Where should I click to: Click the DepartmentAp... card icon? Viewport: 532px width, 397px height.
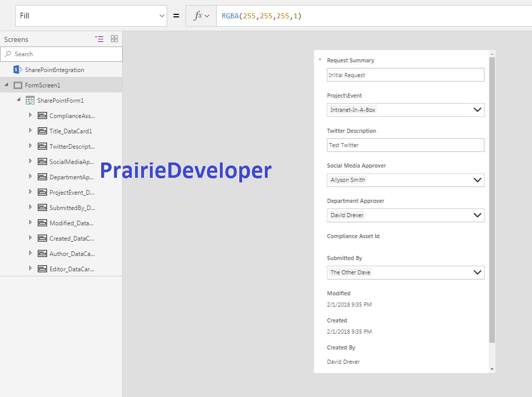click(42, 177)
